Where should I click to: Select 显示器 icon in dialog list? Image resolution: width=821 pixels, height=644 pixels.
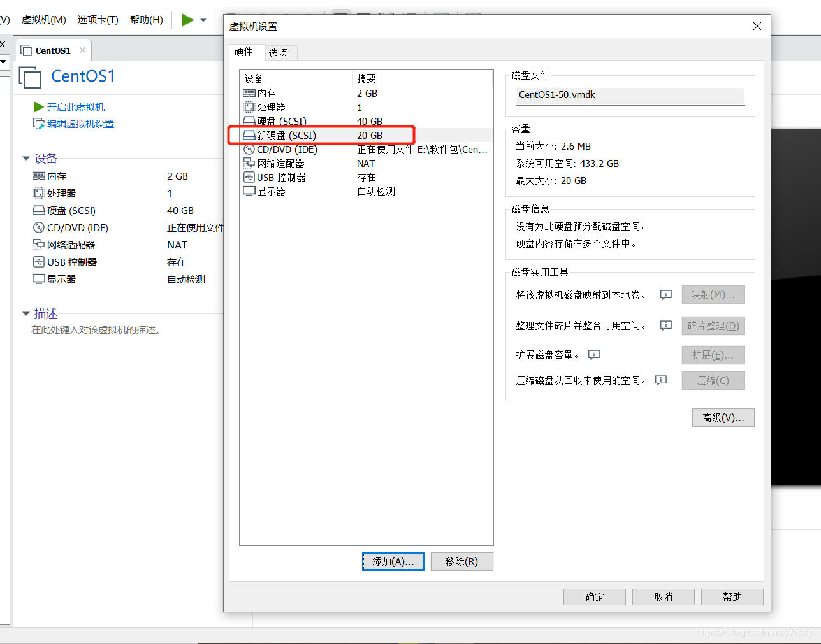pos(249,191)
